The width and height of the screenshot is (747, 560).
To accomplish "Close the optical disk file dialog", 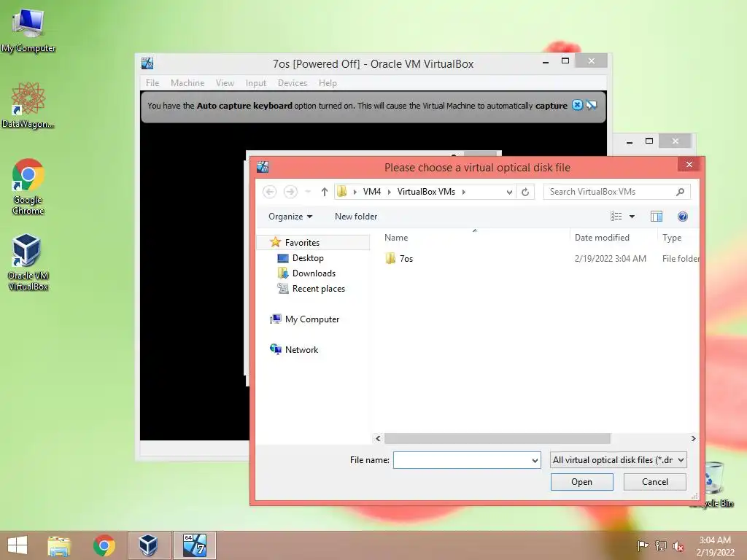I will coord(689,164).
